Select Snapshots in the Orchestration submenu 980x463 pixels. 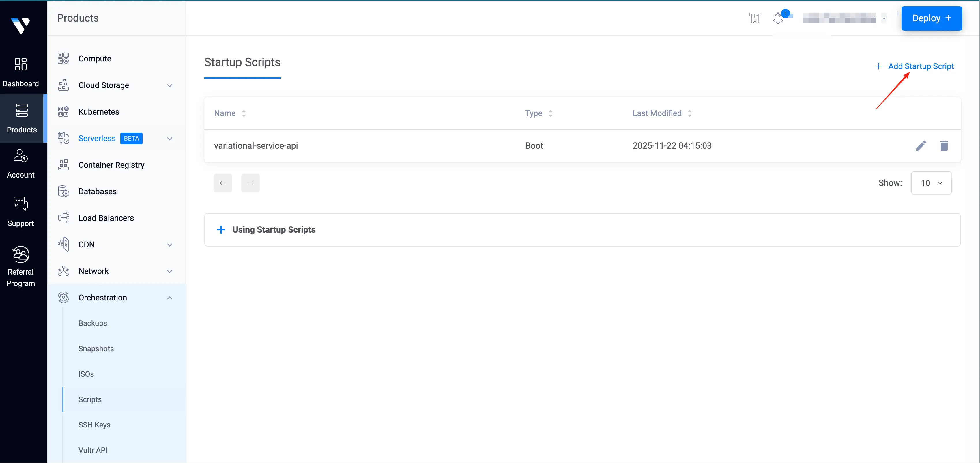(96, 349)
